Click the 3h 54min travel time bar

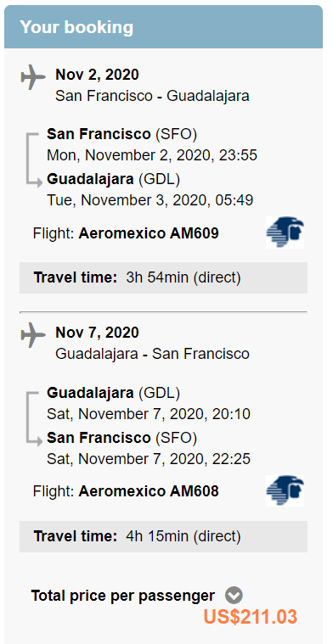tap(164, 277)
